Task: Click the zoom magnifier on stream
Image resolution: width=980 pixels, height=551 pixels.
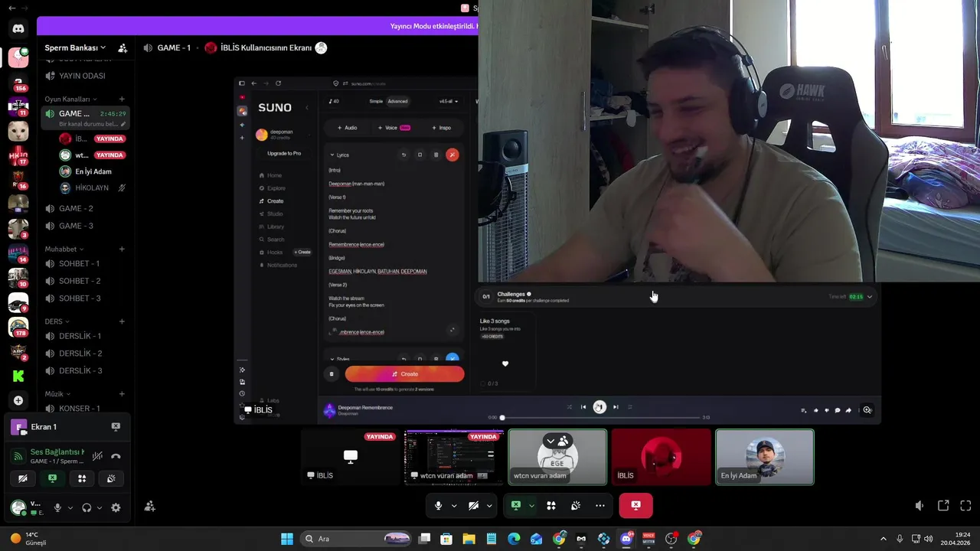Action: (x=867, y=410)
